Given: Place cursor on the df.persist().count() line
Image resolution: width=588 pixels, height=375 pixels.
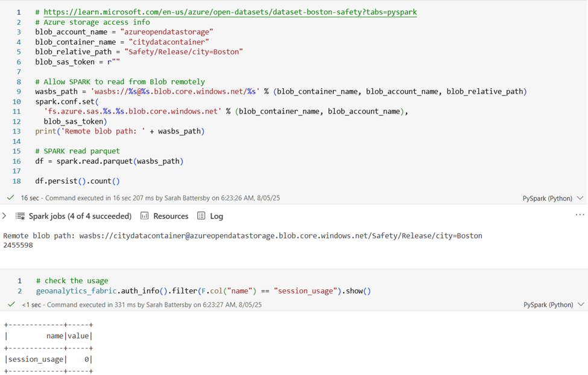Looking at the screenshot, I should click(77, 181).
